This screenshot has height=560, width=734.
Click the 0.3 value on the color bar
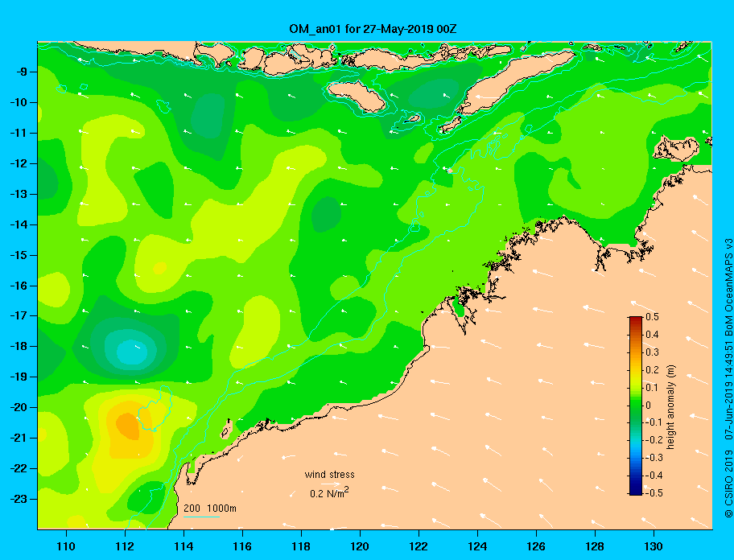[652, 352]
